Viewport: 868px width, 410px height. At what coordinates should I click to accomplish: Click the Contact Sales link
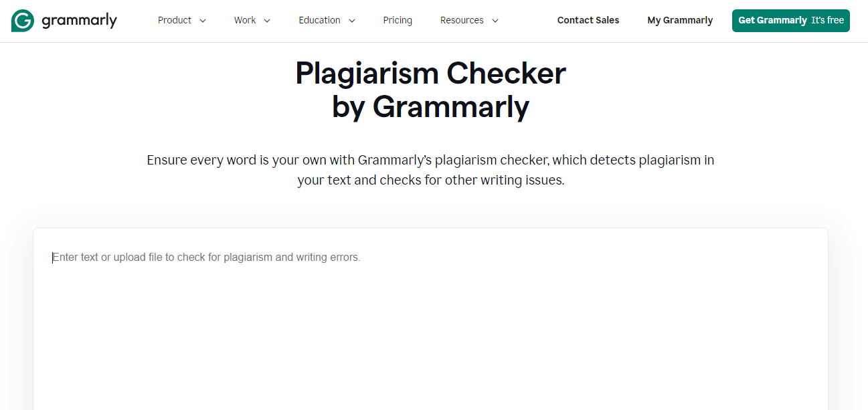tap(588, 20)
